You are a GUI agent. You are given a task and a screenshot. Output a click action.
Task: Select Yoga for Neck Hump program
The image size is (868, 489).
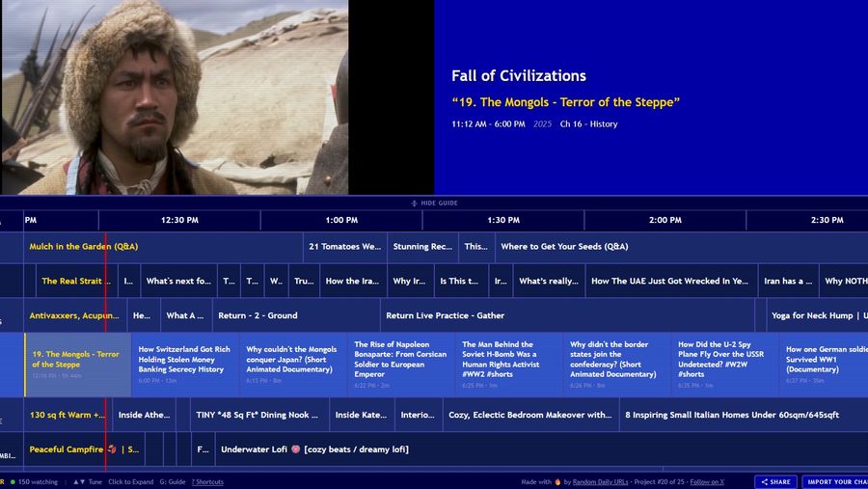(x=817, y=315)
